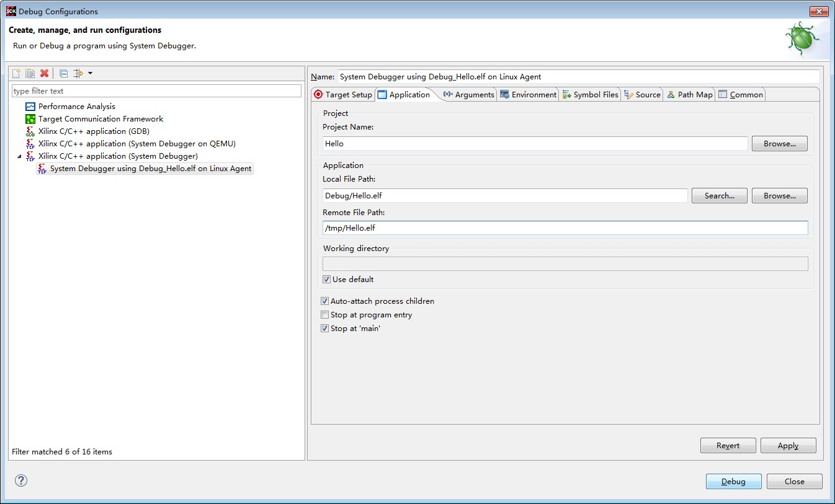Uncheck the Use default working directory box
The image size is (835, 504).
tap(326, 280)
